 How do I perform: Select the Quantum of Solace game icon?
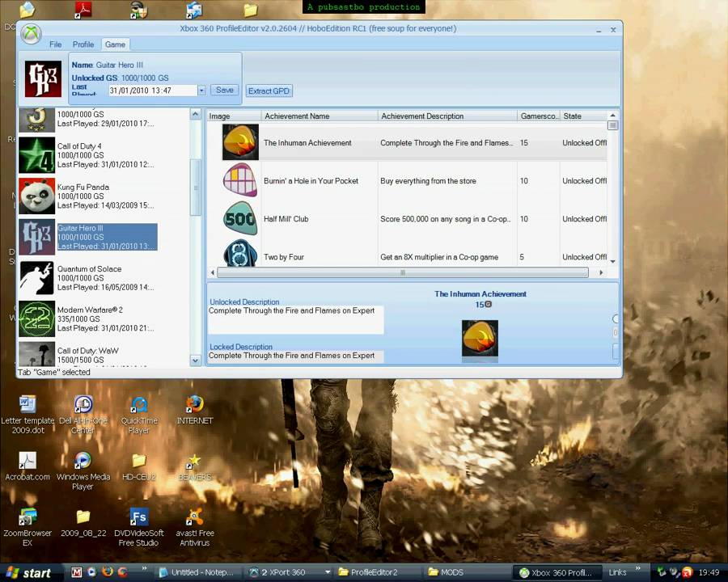[x=36, y=278]
